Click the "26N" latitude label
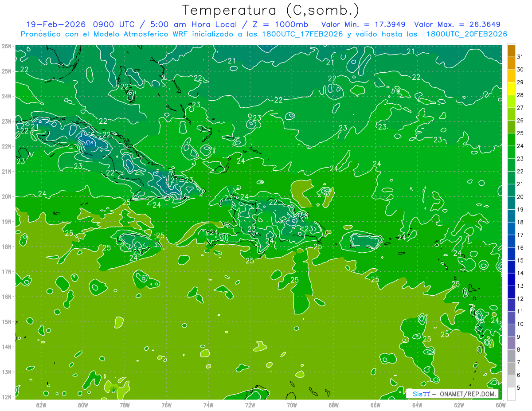Viewport: 532px width, 411px height. click(x=6, y=46)
